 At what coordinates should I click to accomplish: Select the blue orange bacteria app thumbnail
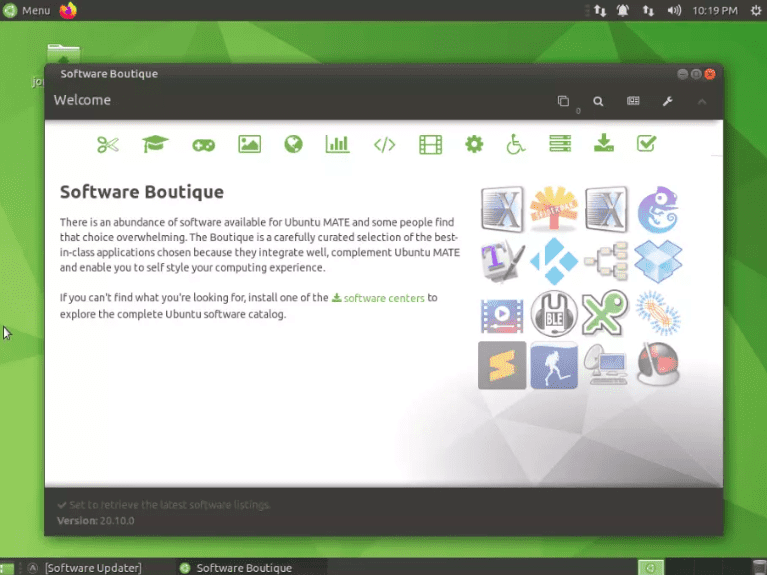658,313
